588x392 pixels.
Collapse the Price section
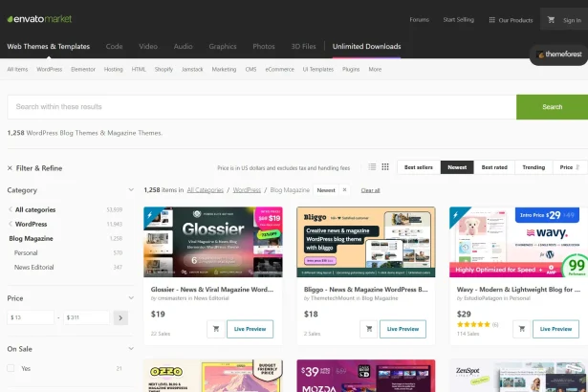pyautogui.click(x=131, y=298)
